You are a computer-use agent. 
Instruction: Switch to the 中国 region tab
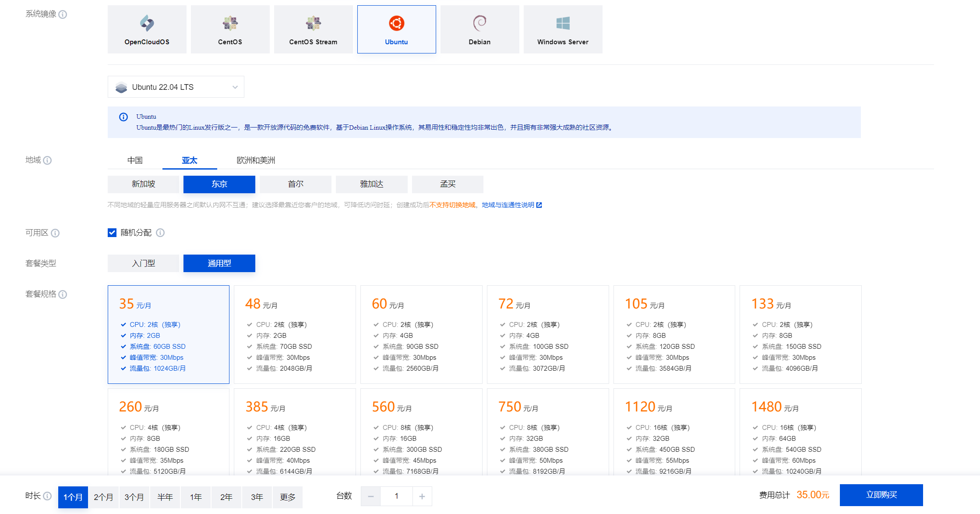(135, 160)
